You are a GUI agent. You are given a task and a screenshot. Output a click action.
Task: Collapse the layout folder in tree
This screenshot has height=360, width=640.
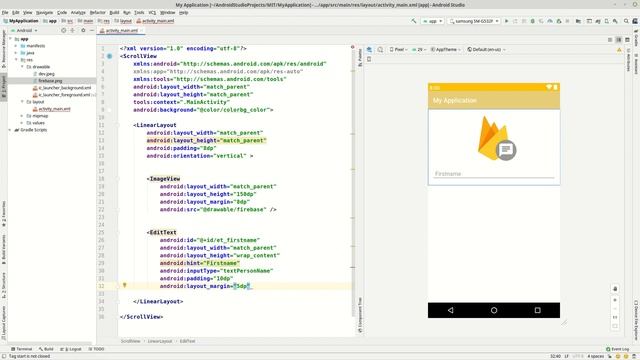coord(22,102)
